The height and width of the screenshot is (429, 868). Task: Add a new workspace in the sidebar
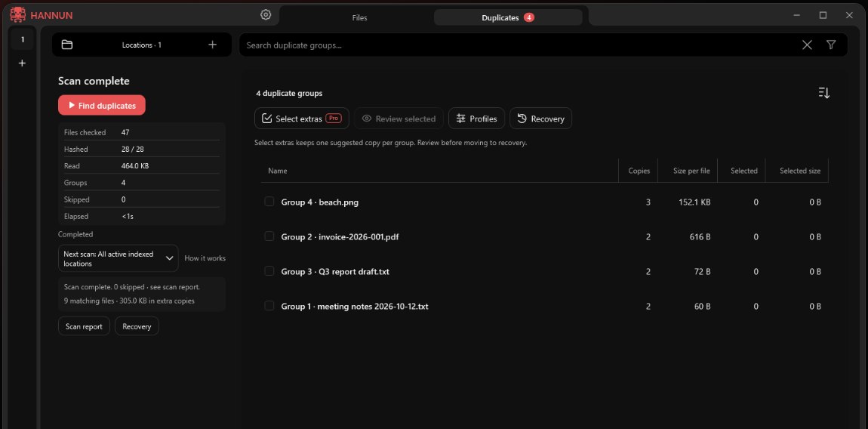point(22,63)
